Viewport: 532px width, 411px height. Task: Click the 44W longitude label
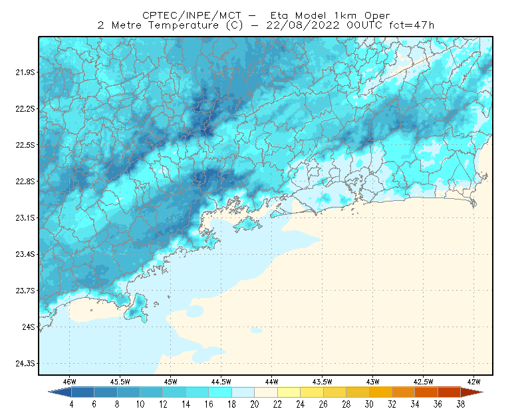click(x=271, y=382)
